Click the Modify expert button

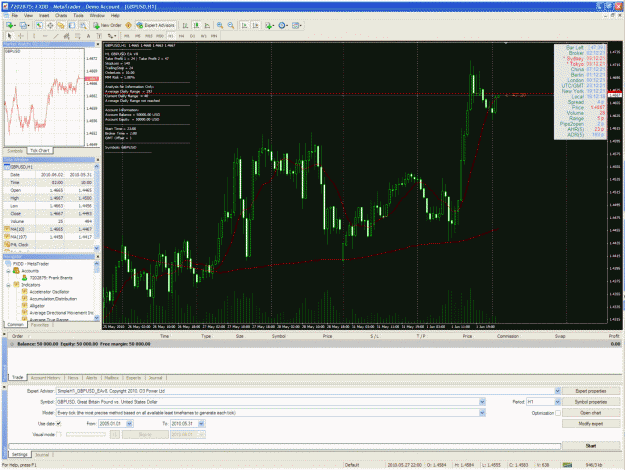(x=591, y=424)
